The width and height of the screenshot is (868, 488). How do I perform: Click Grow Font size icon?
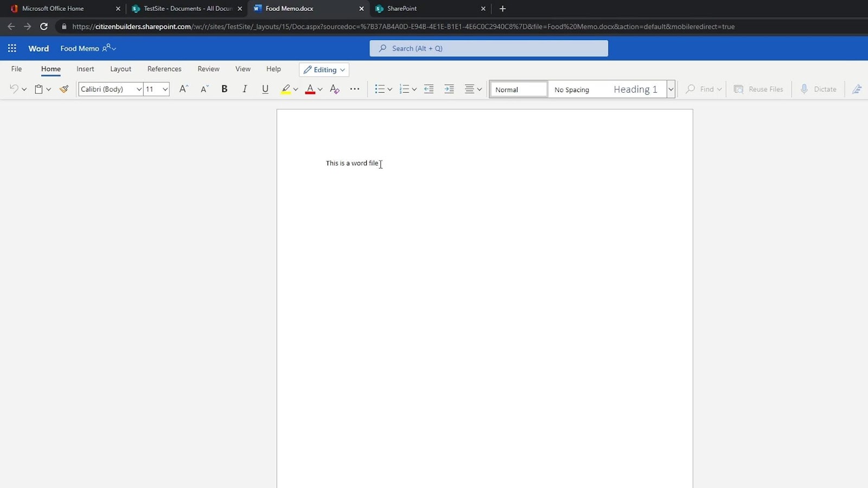(183, 89)
